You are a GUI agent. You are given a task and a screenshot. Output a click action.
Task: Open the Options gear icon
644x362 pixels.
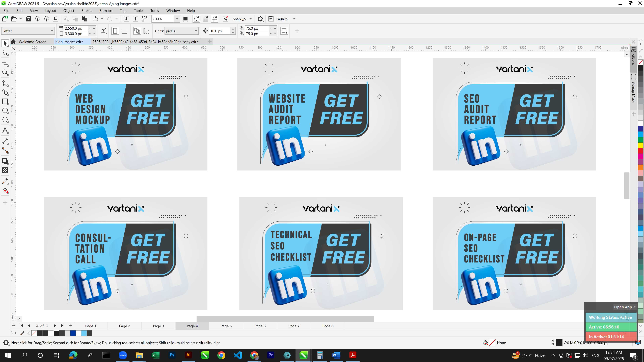tap(260, 19)
